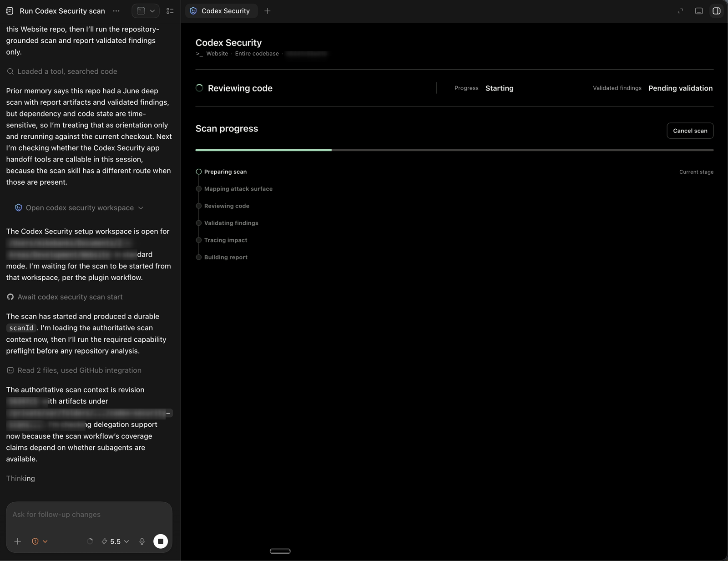
Task: Click the orange warning approval icon
Action: [35, 541]
